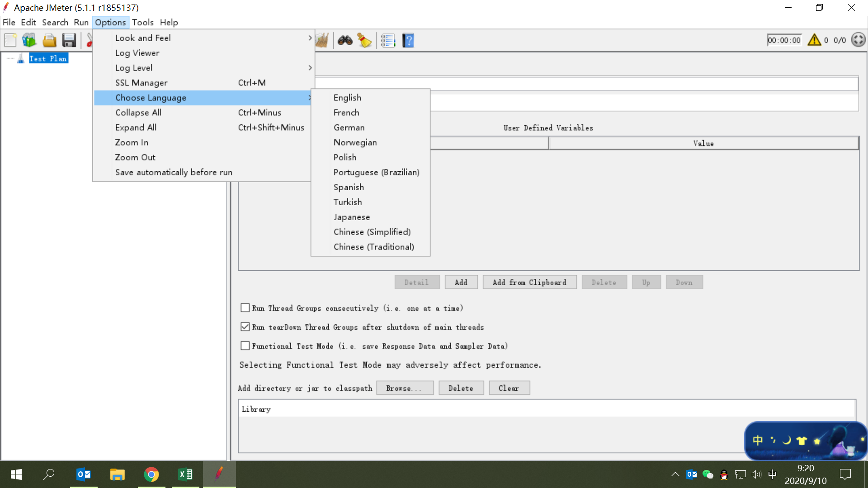Click the Open file folder icon

[x=49, y=41]
